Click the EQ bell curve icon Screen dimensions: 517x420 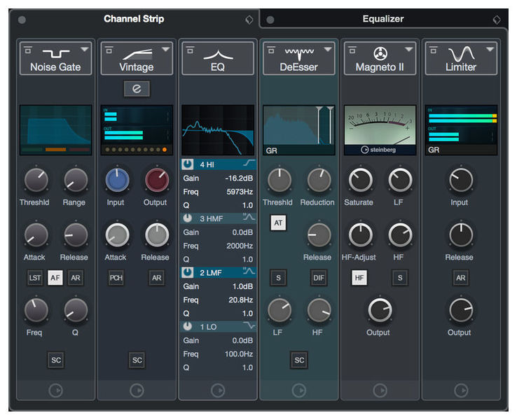217,52
